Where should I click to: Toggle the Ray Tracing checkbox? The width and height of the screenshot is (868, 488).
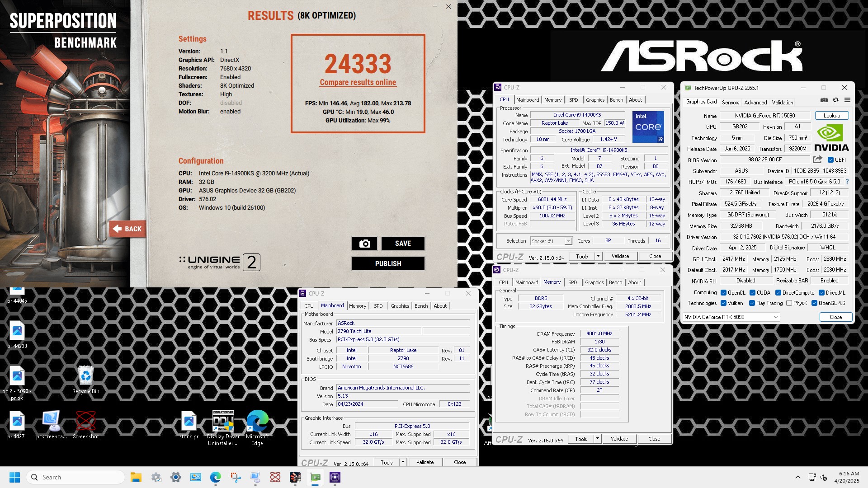coord(752,303)
